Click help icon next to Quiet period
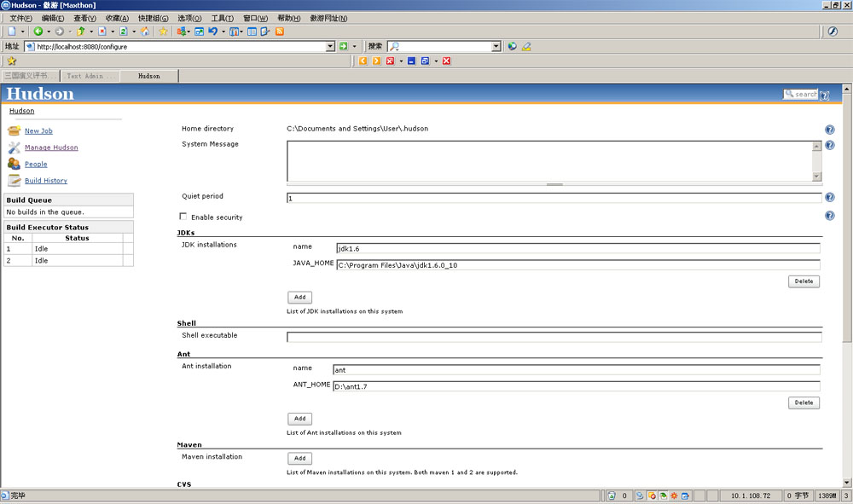Viewport: 853px width, 504px height. (829, 198)
